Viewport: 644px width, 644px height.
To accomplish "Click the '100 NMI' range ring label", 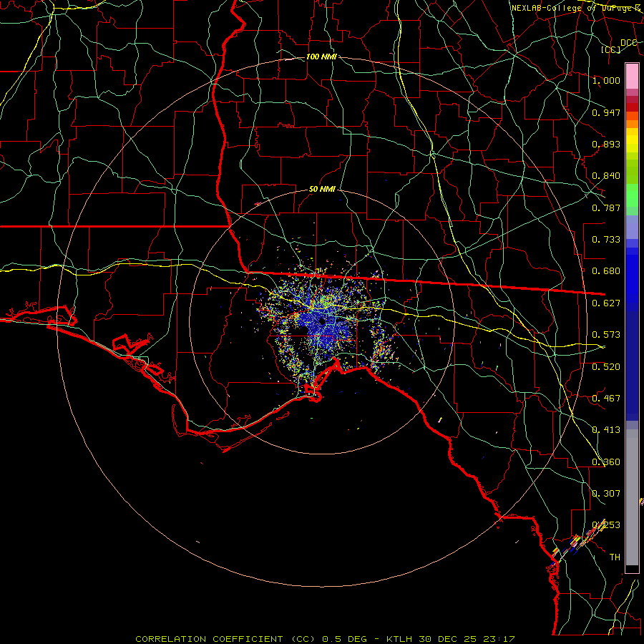I will pos(321,57).
